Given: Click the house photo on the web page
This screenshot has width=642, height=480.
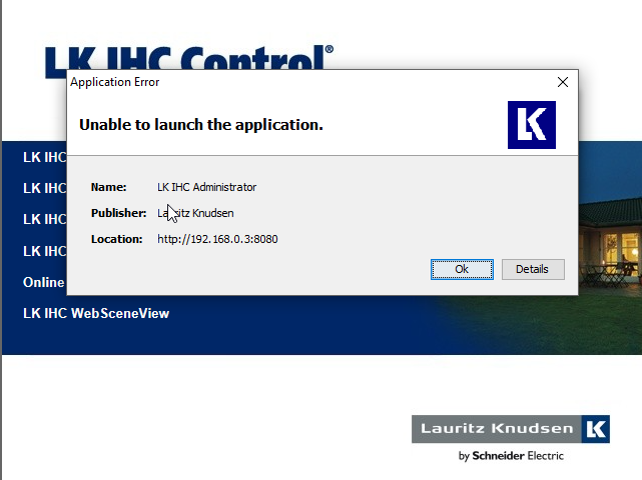Looking at the screenshot, I should (x=610, y=246).
